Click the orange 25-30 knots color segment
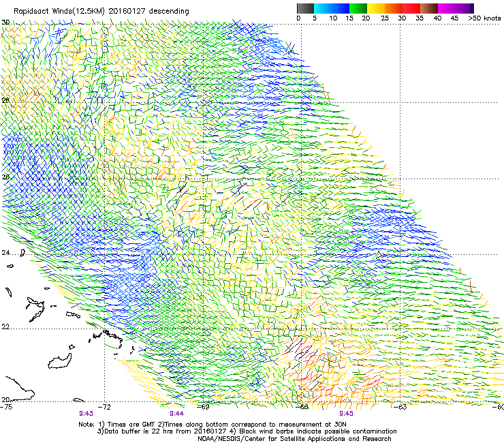This screenshot has height=443, width=504. (394, 8)
